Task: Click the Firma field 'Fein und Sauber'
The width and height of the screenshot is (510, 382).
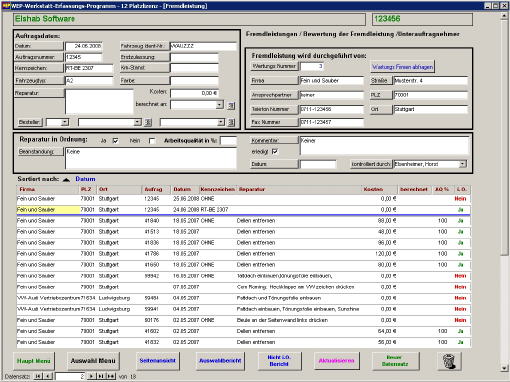Action: pyautogui.click(x=332, y=80)
